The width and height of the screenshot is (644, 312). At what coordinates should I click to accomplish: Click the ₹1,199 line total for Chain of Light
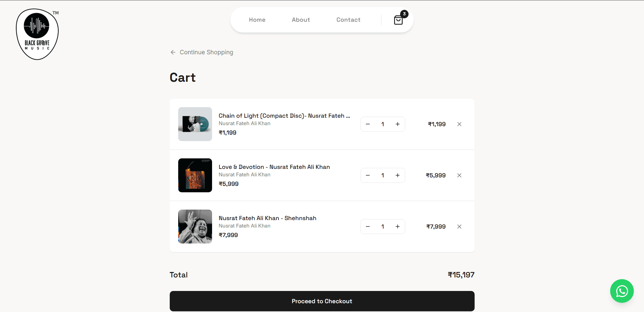pos(437,124)
